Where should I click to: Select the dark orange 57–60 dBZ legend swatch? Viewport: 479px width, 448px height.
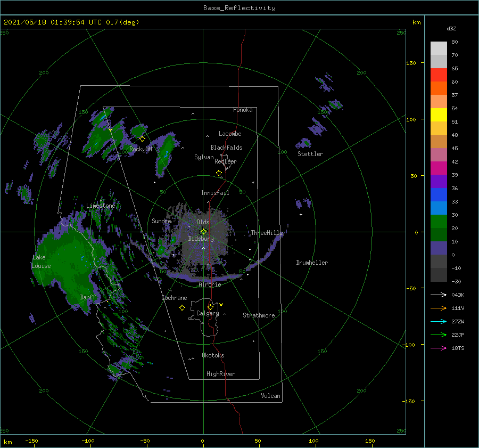(x=439, y=88)
